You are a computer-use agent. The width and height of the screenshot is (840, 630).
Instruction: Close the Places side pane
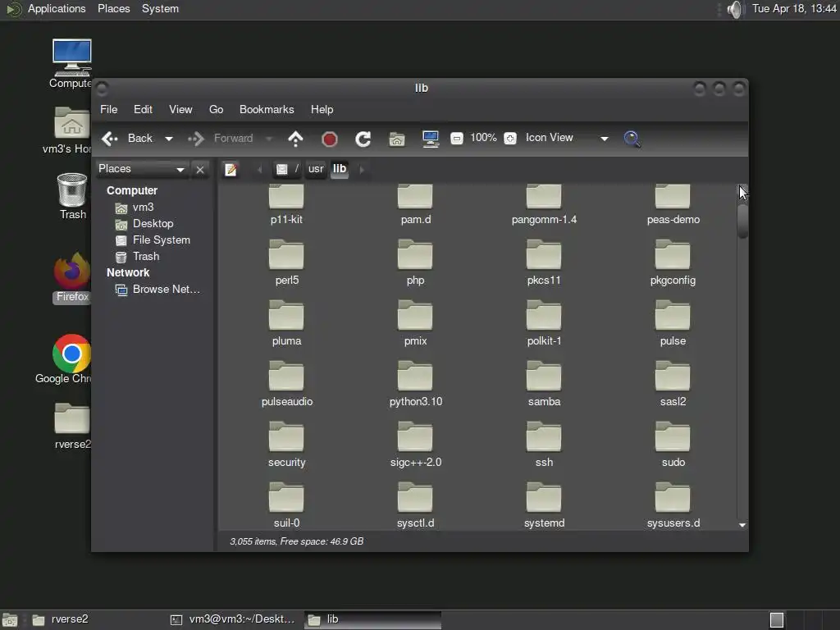pyautogui.click(x=199, y=169)
